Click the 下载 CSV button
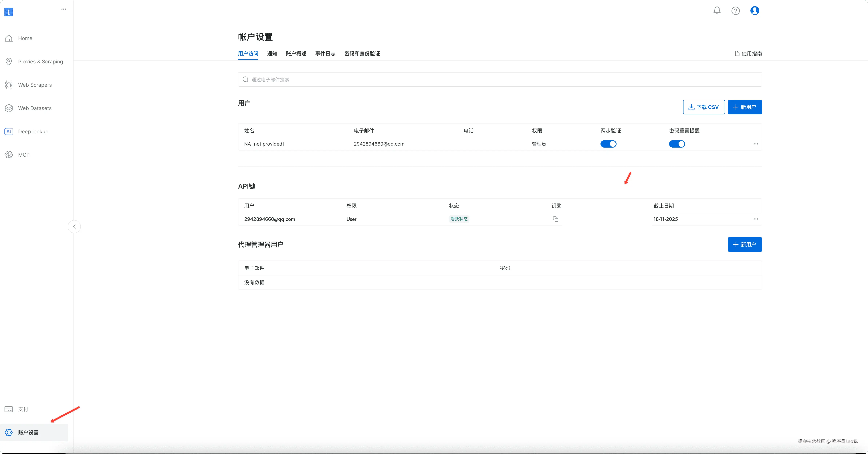868x454 pixels. point(703,107)
